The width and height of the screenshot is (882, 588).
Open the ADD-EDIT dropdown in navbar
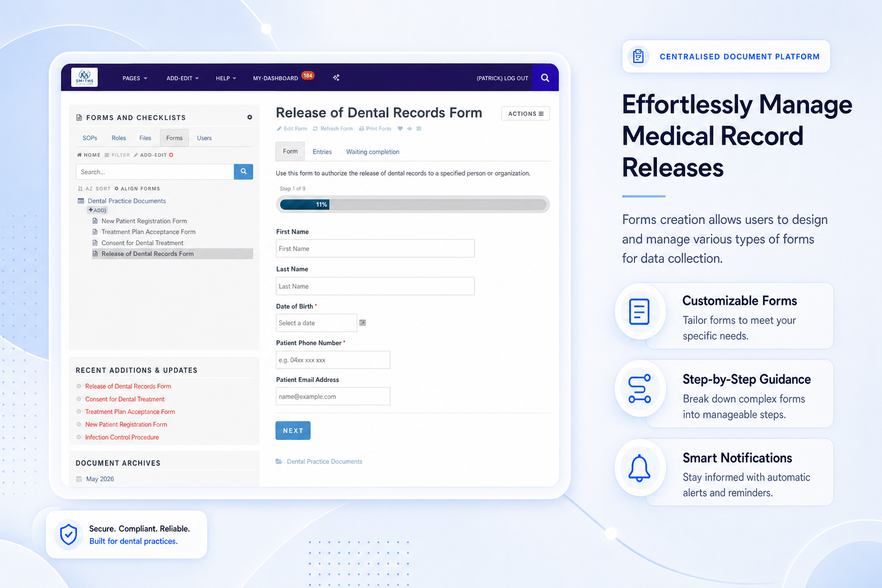point(183,78)
